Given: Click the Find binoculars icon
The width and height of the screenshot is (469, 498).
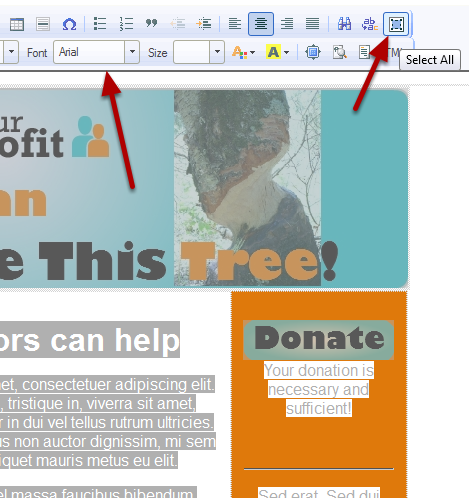Looking at the screenshot, I should point(344,24).
